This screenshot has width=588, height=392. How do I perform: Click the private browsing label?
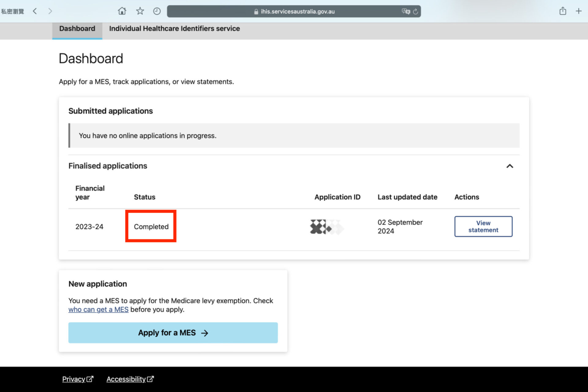(x=13, y=12)
